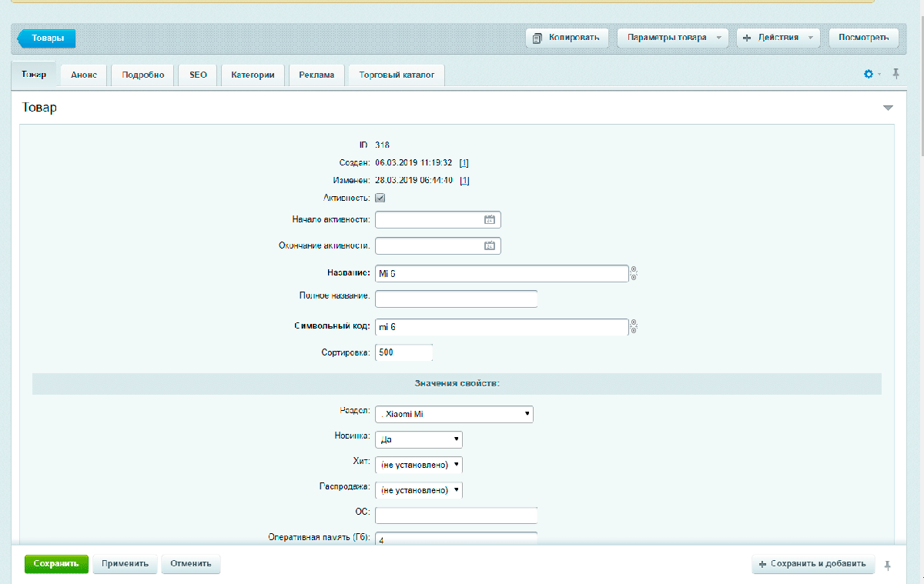Go back via the Товары button
Image resolution: width=924 pixels, height=584 pixels.
48,38
